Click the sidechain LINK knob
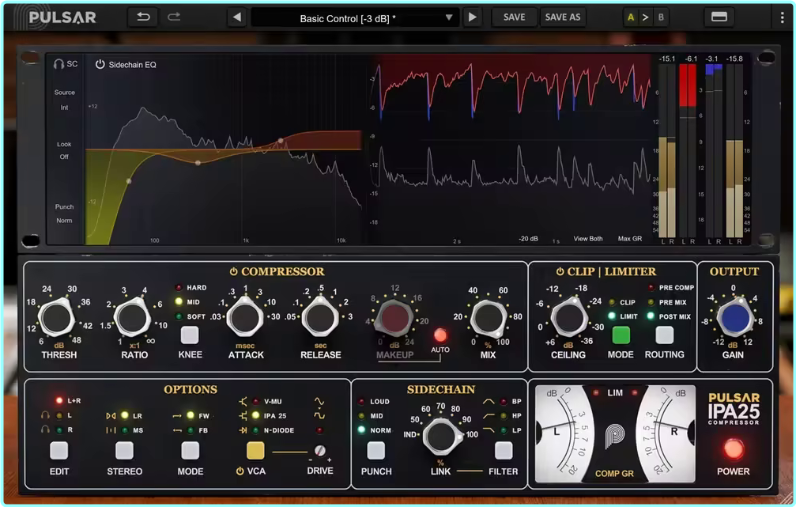Viewport: 796px width, 507px height. tap(440, 436)
